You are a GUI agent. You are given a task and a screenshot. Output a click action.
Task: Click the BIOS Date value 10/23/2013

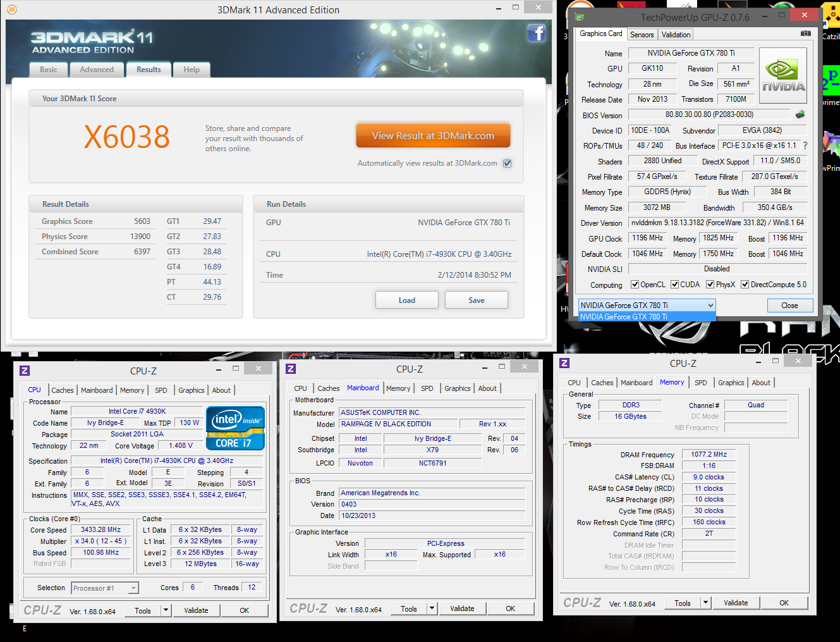(432, 515)
